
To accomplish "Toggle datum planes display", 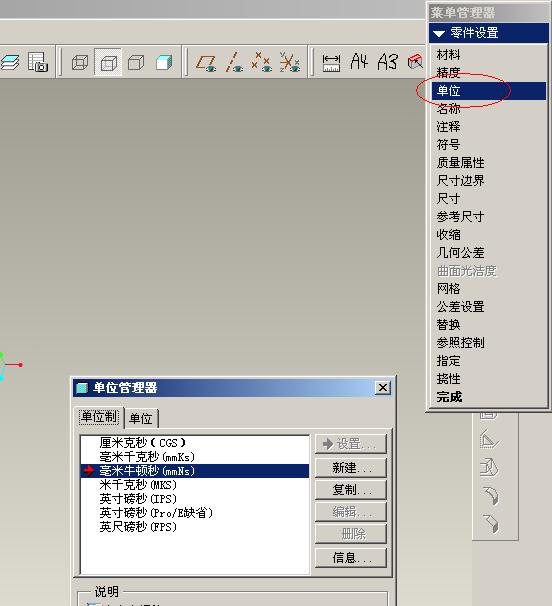I will 206,62.
